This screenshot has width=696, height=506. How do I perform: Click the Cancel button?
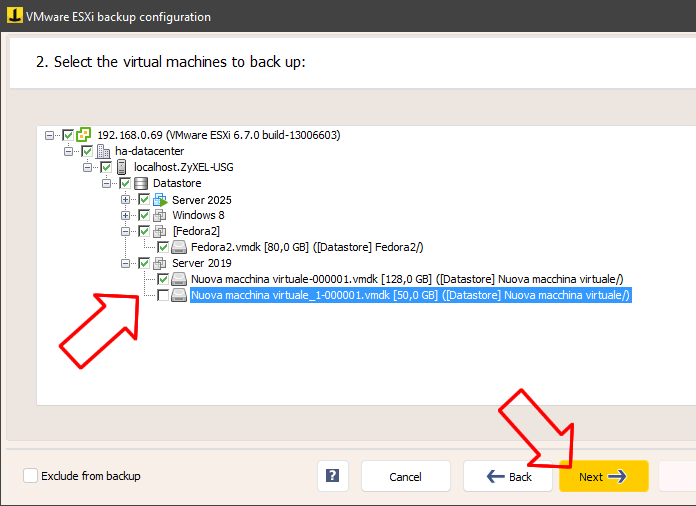tap(406, 476)
